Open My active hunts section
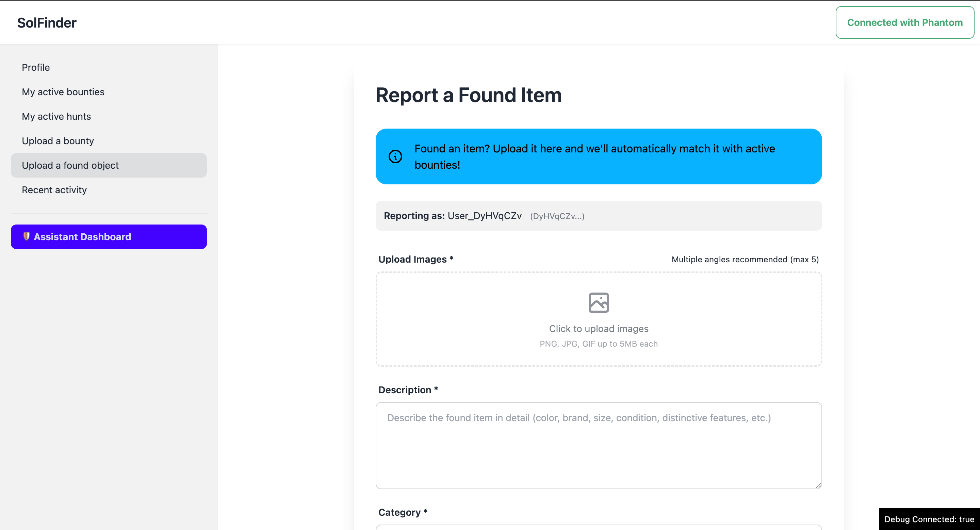The height and width of the screenshot is (530, 980). click(56, 116)
